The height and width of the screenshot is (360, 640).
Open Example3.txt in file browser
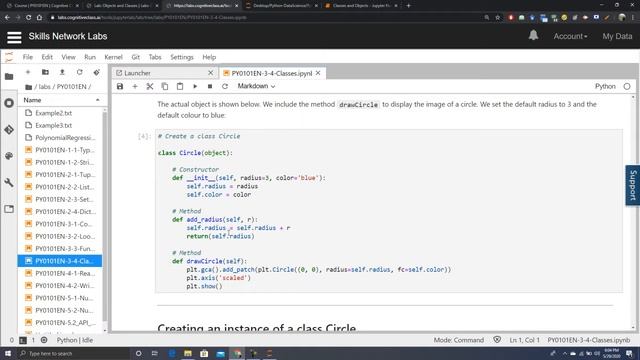coord(60,125)
